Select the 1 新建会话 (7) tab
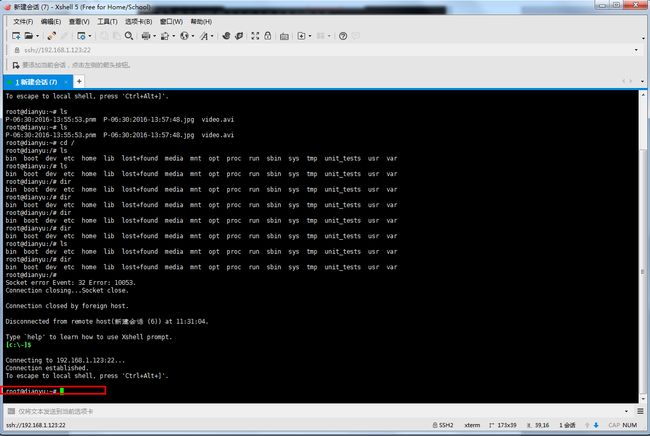 pyautogui.click(x=36, y=82)
